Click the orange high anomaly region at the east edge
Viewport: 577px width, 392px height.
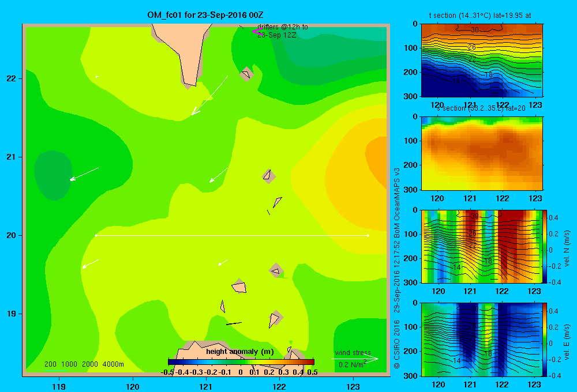pos(377,162)
